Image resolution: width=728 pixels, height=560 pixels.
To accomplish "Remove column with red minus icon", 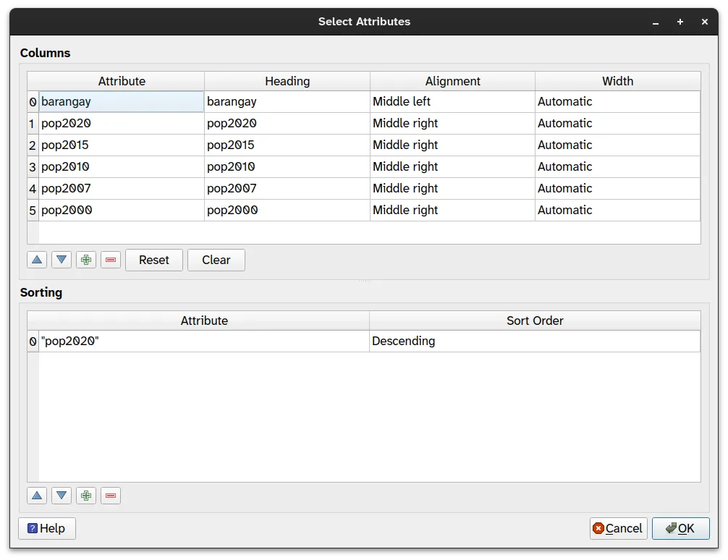I will 111,260.
